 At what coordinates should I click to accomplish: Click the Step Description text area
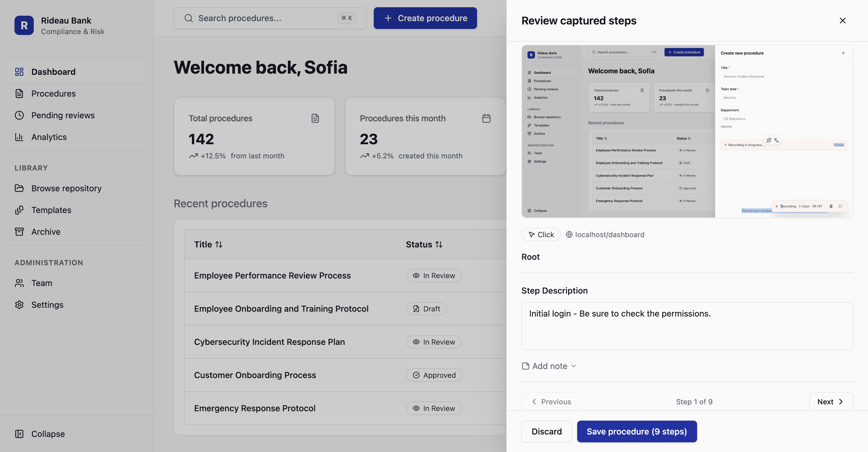pyautogui.click(x=687, y=326)
